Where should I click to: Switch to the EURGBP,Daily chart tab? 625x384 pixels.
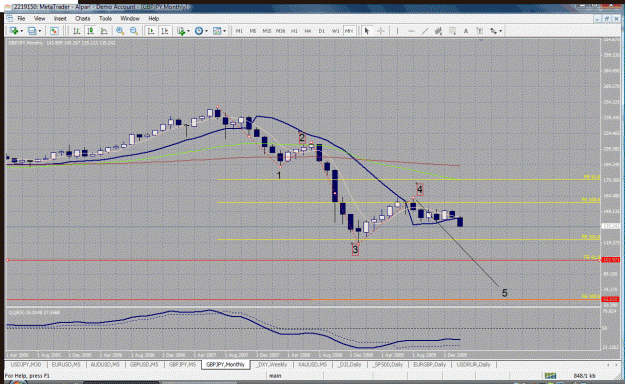pos(430,364)
